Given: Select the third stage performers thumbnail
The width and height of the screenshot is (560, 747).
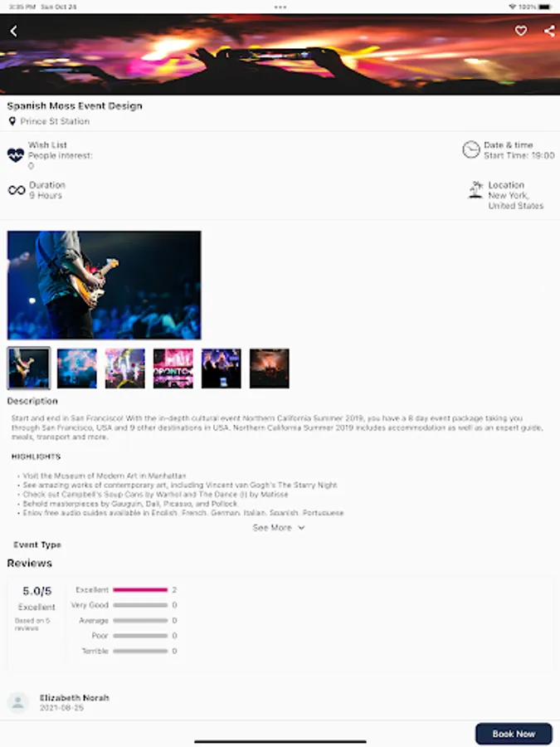Looking at the screenshot, I should 124,369.
